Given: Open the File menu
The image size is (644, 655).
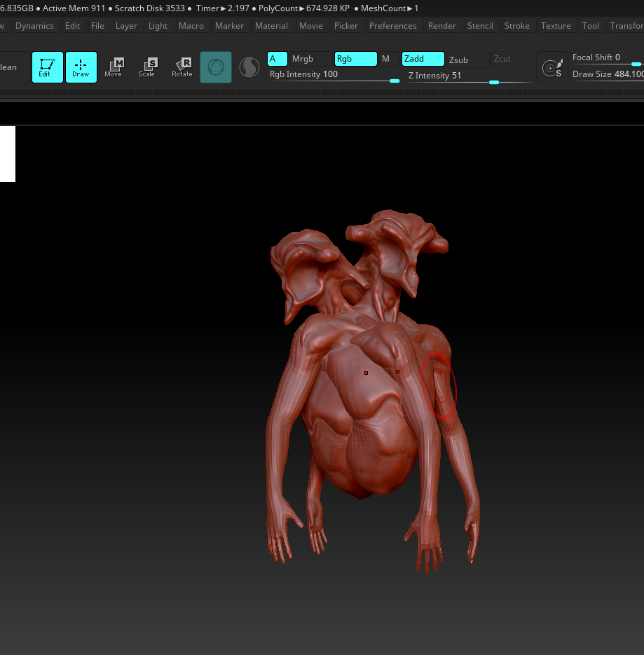Looking at the screenshot, I should click(x=97, y=26).
